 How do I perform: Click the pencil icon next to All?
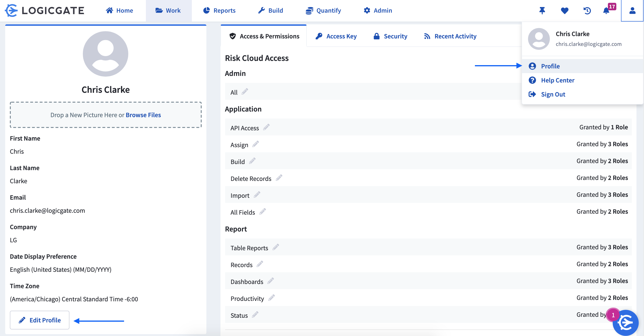[245, 91]
